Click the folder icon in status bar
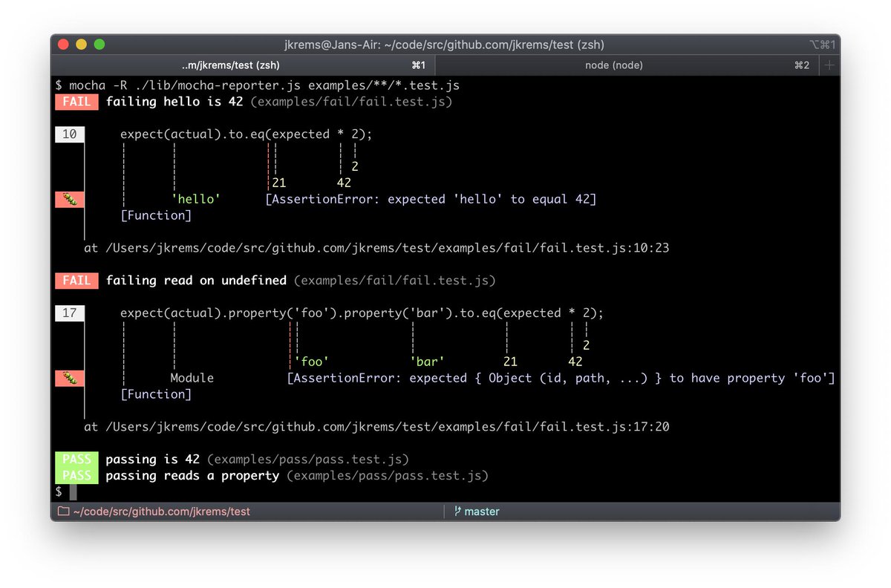Screen dimensions: 891x588 click(x=63, y=512)
